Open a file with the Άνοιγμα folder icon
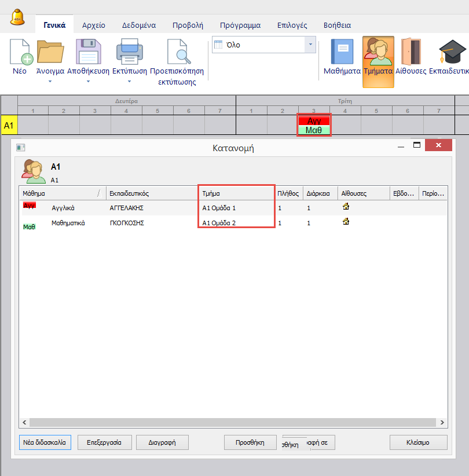Screen dimensions: 469x476 [x=50, y=53]
